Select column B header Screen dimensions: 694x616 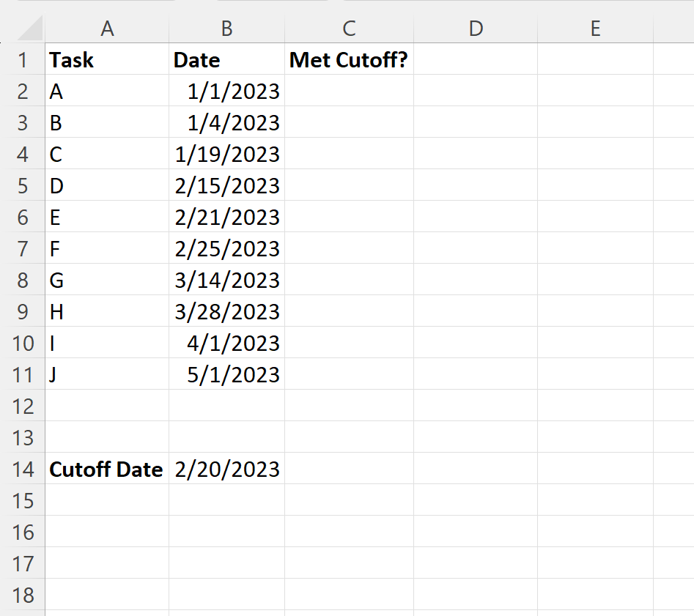click(226, 29)
